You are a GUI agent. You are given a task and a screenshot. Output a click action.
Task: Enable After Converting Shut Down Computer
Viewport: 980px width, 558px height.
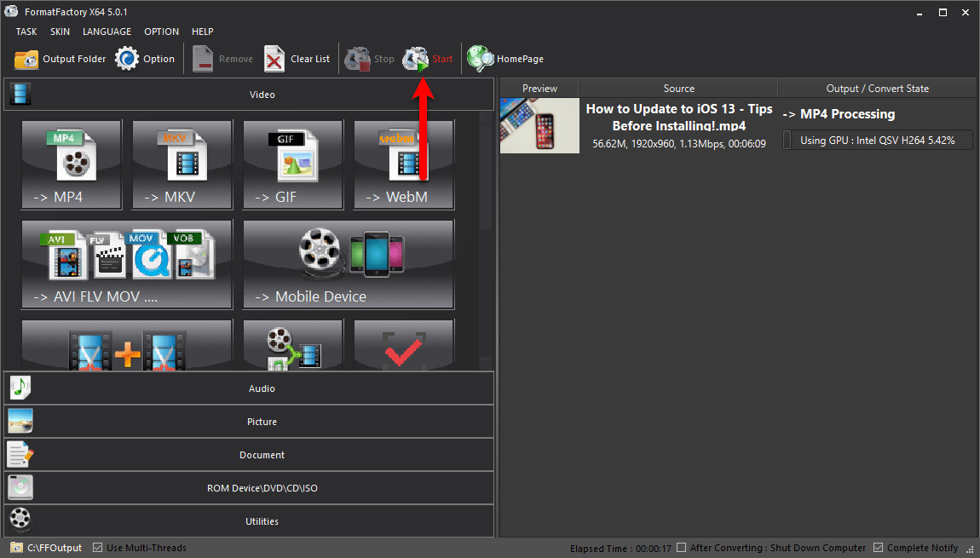(x=682, y=548)
